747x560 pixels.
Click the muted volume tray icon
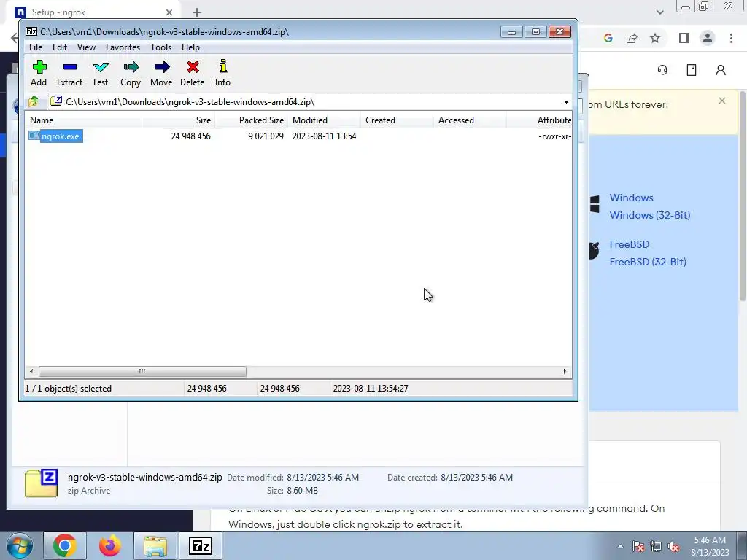tap(673, 545)
